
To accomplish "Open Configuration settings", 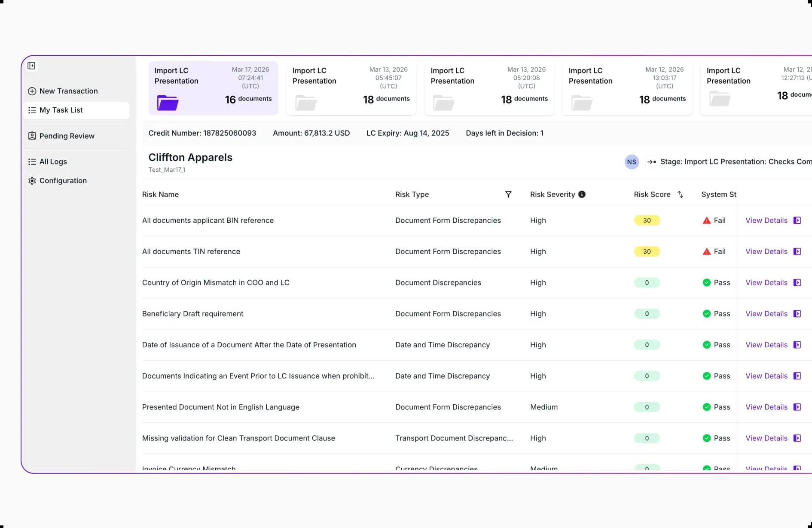I will point(63,181).
